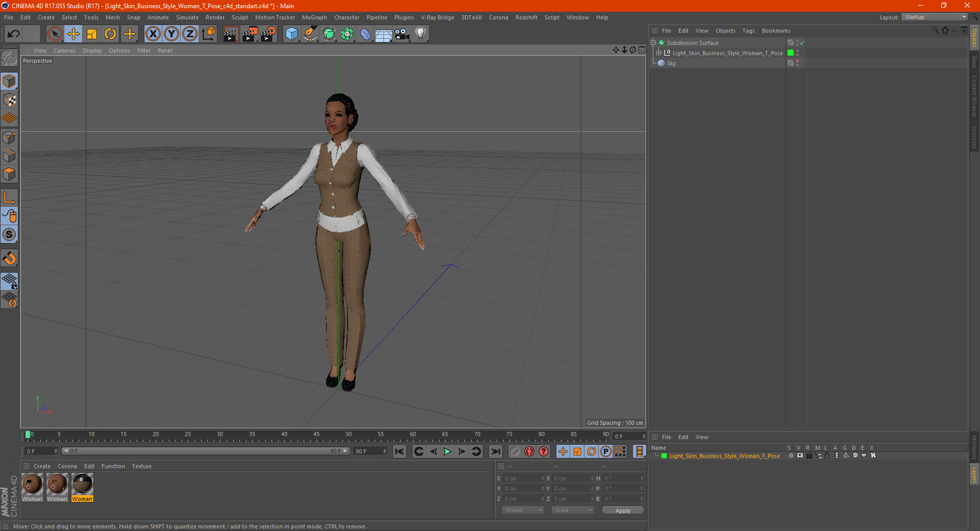The width and height of the screenshot is (980, 531).
Task: Open the Layers side tab
Action: [974, 474]
